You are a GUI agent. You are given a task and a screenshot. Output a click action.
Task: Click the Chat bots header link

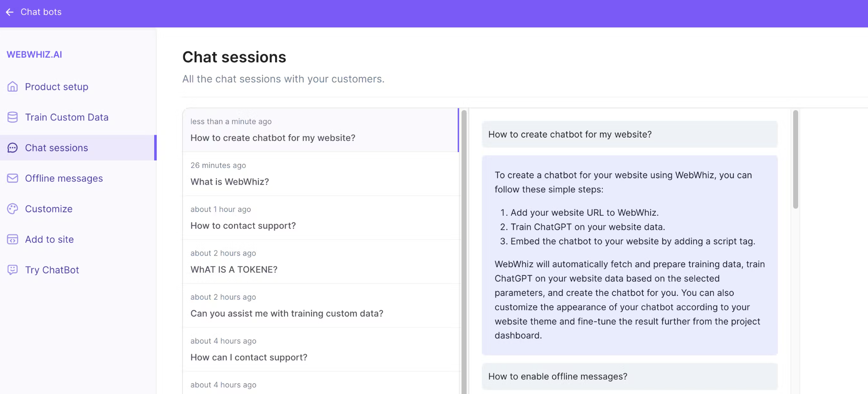coord(41,12)
